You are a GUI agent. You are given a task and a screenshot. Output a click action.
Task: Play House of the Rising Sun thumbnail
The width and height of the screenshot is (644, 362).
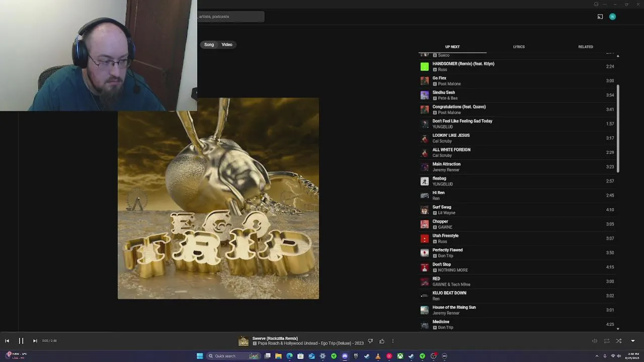coord(425,310)
